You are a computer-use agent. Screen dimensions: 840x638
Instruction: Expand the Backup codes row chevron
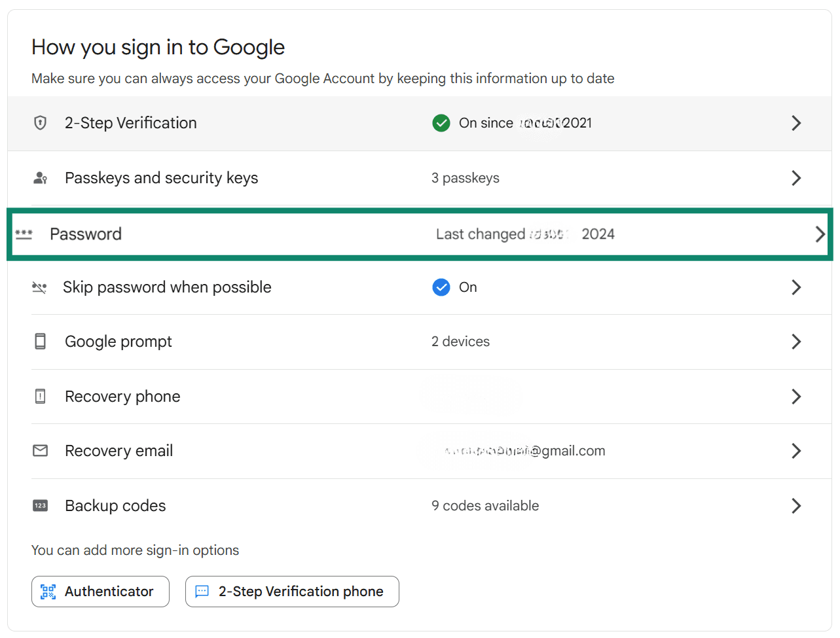coord(797,505)
